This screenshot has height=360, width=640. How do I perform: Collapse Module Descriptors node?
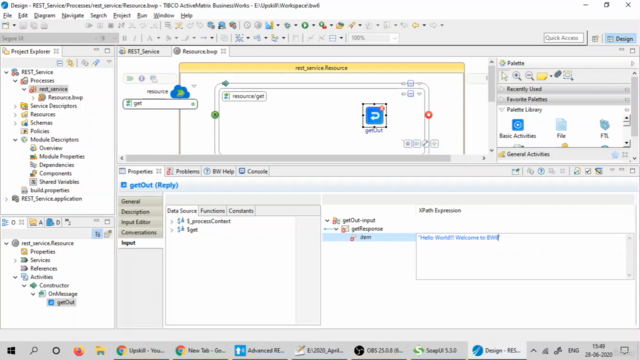coord(15,140)
